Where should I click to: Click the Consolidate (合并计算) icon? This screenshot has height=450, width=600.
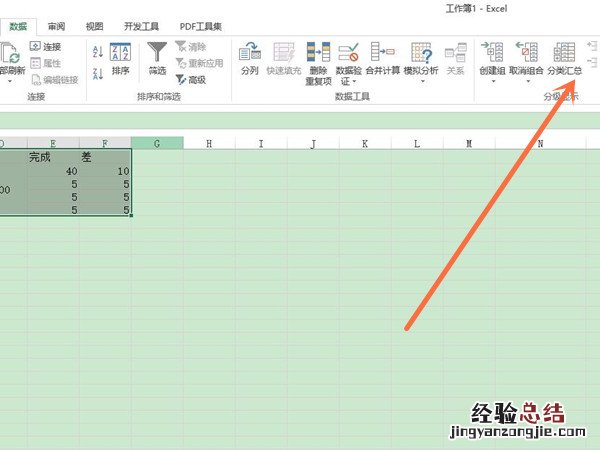point(381,53)
